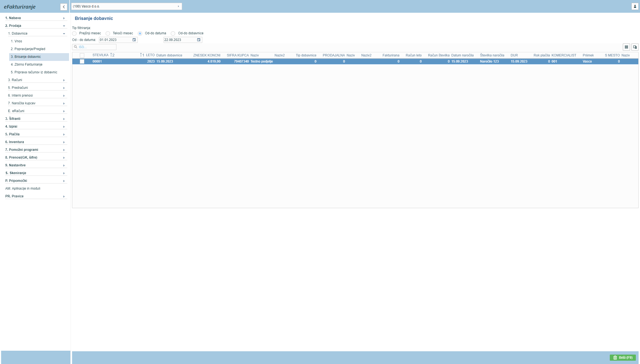Sort by Številka naročila column header

click(492, 55)
